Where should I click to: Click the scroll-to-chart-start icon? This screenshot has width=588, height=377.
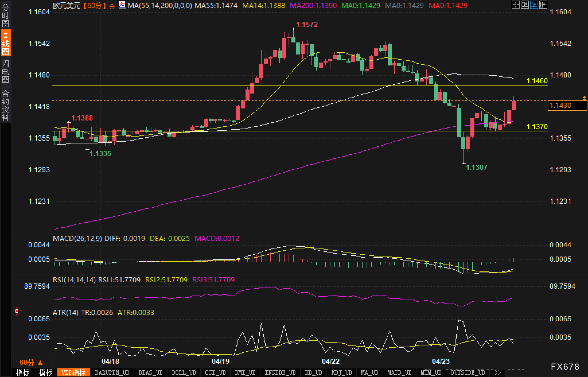525,5
